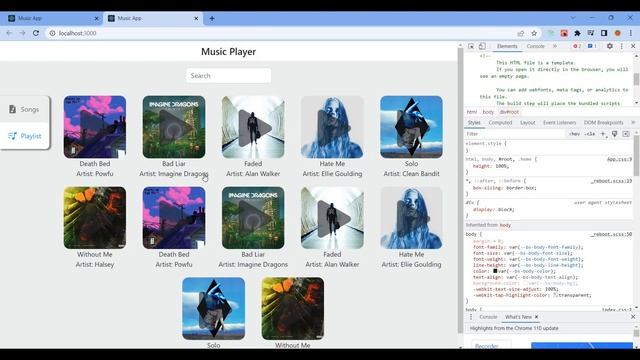Open DevTools customize three-dot menu
This screenshot has width=640, height=360.
pyautogui.click(x=622, y=46)
